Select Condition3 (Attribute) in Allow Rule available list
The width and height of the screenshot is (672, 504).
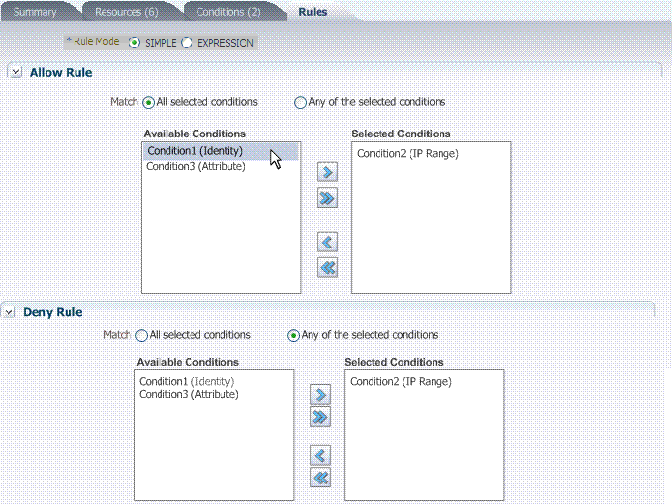(x=196, y=166)
